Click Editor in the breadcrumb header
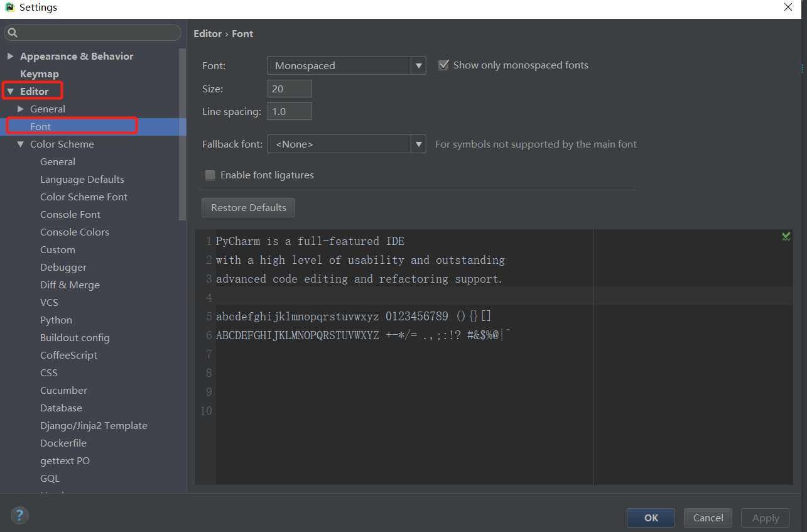807x532 pixels. pyautogui.click(x=207, y=33)
